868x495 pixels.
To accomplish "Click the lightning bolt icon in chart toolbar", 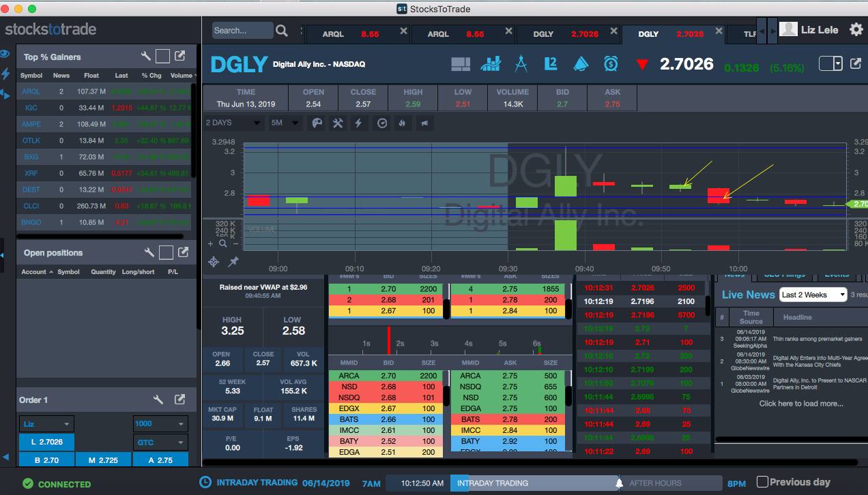I will (x=359, y=123).
